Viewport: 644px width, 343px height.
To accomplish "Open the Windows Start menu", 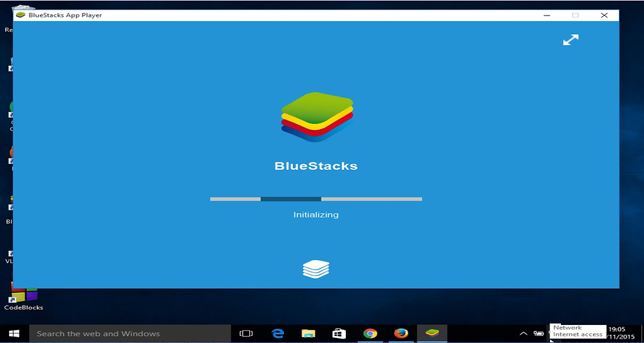I will pos(15,333).
